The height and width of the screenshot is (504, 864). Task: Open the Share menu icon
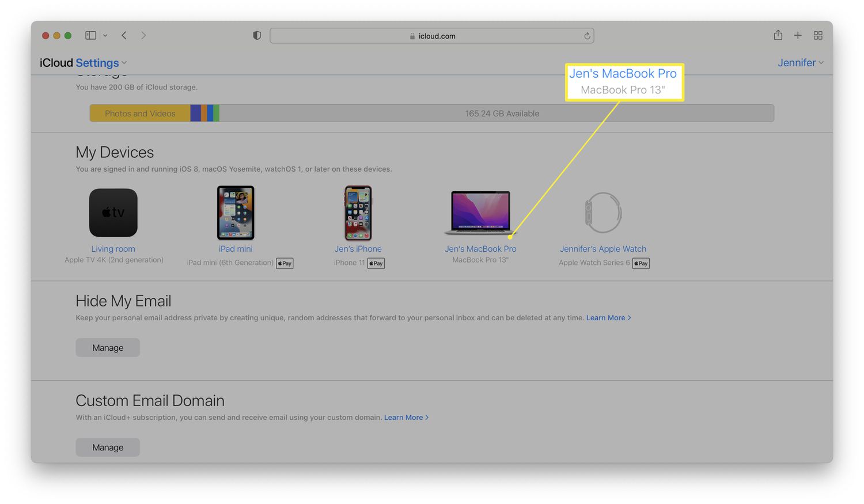(x=778, y=36)
